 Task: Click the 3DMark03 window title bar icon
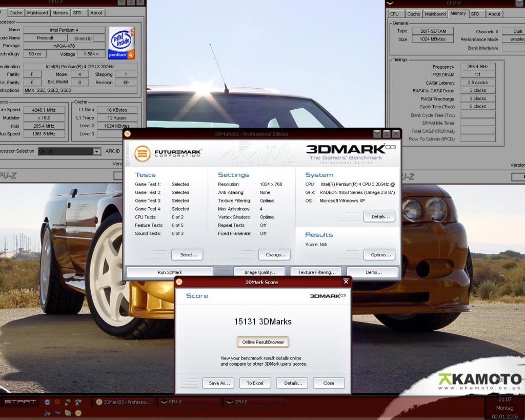click(x=128, y=134)
